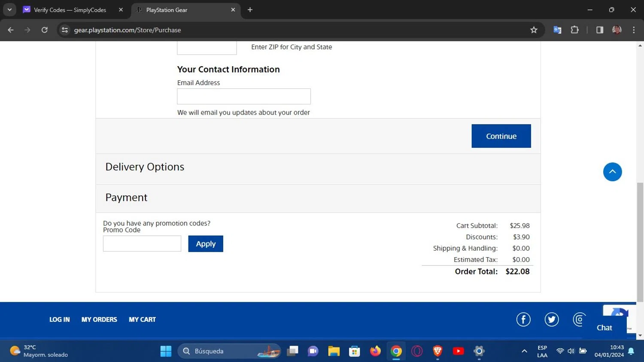Open YouTube app from taskbar
644x362 pixels.
point(458,351)
